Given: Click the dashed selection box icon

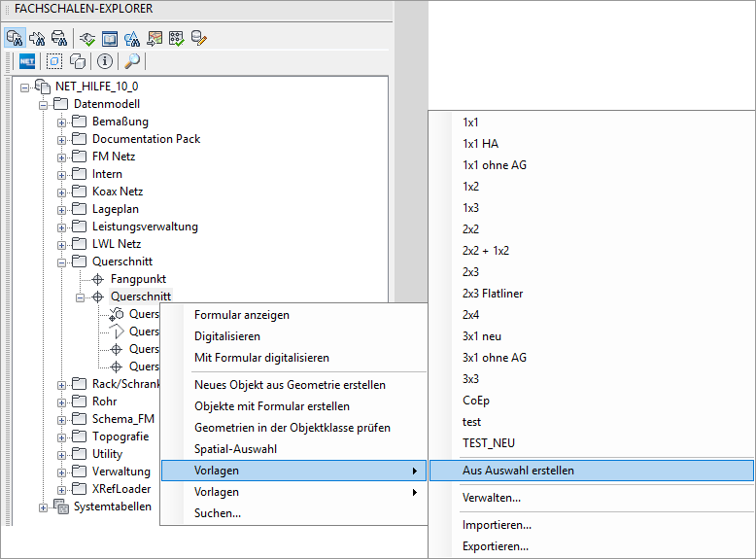Looking at the screenshot, I should [54, 61].
